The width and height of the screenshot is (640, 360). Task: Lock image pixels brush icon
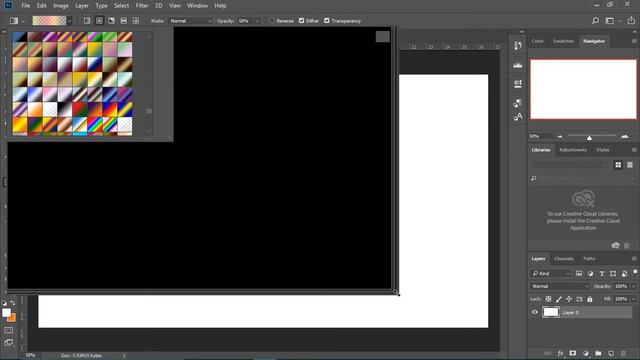point(559,299)
